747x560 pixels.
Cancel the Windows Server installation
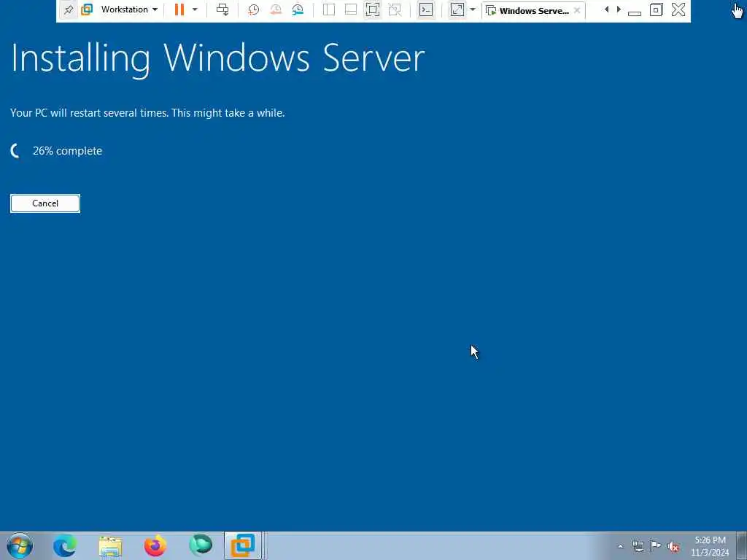tap(45, 203)
